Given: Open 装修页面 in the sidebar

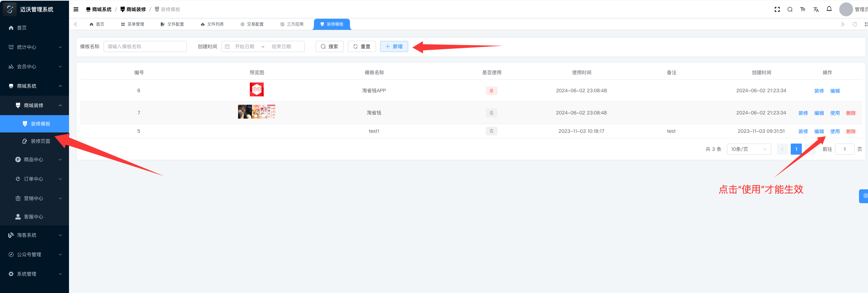Looking at the screenshot, I should 40,141.
